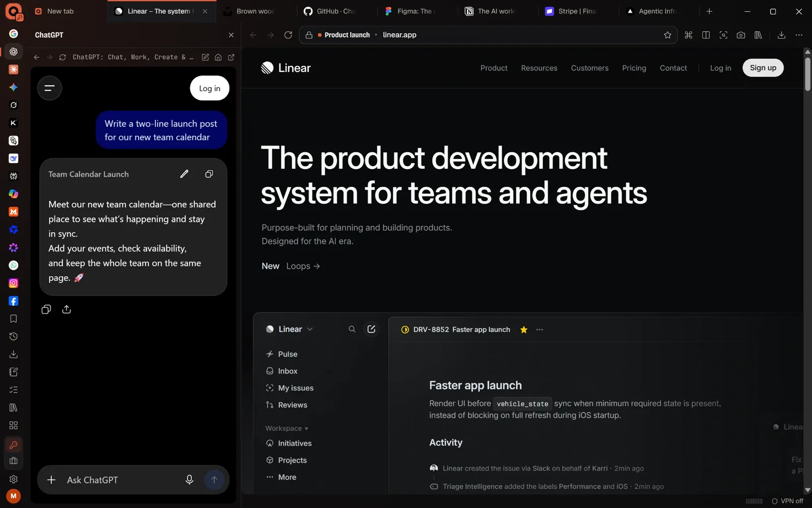Toggle the VPN off indicator
Image resolution: width=812 pixels, height=508 pixels.
(788, 501)
